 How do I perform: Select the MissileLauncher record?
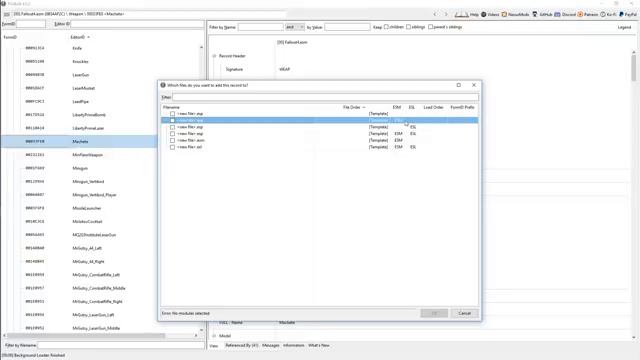[x=87, y=208]
